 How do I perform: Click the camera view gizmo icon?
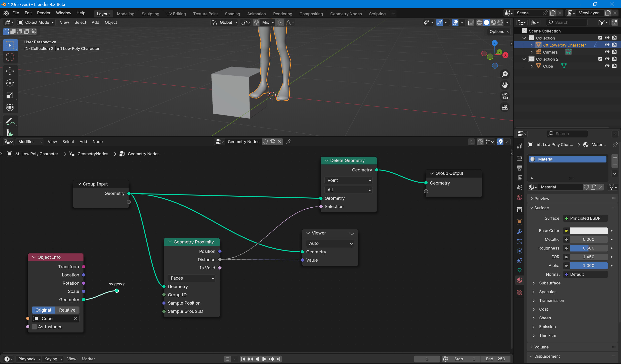tap(505, 96)
